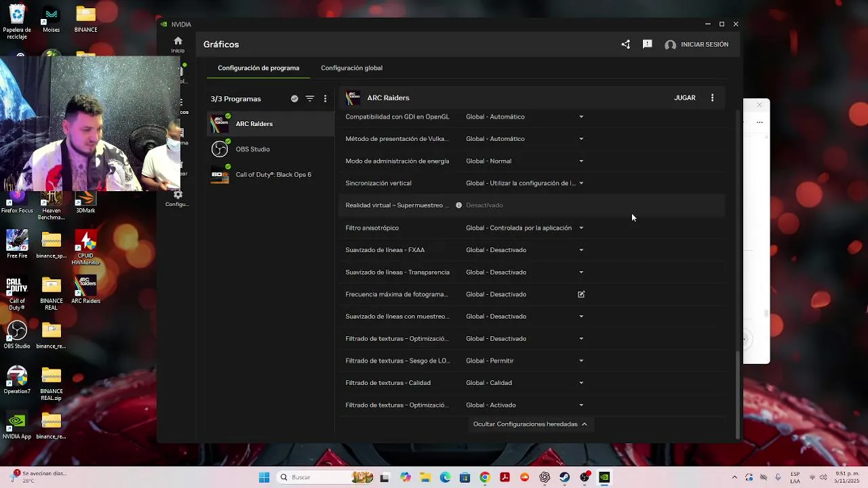Select Call of Duty: Black Ops 6 program

click(271, 175)
